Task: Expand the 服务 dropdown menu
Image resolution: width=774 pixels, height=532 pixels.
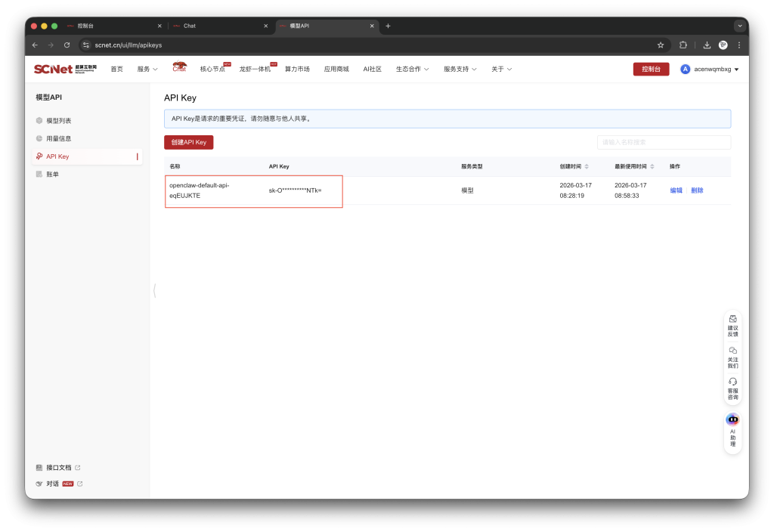Action: 147,69
